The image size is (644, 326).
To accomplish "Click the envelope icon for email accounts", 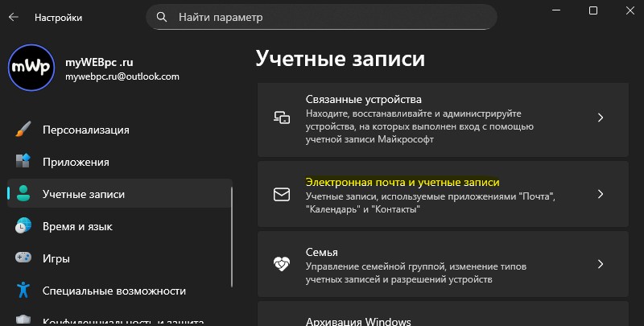I will pos(282,195).
